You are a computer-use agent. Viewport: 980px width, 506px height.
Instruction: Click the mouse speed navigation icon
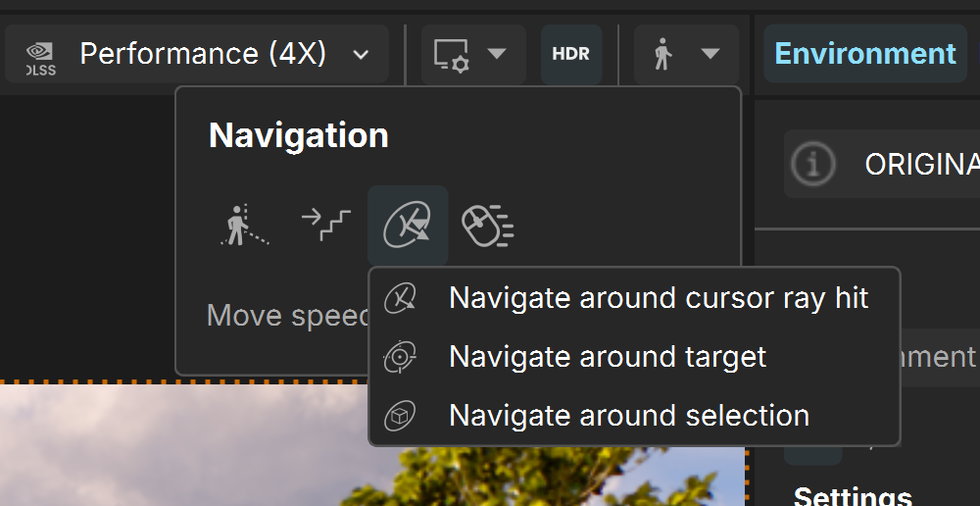click(x=488, y=226)
